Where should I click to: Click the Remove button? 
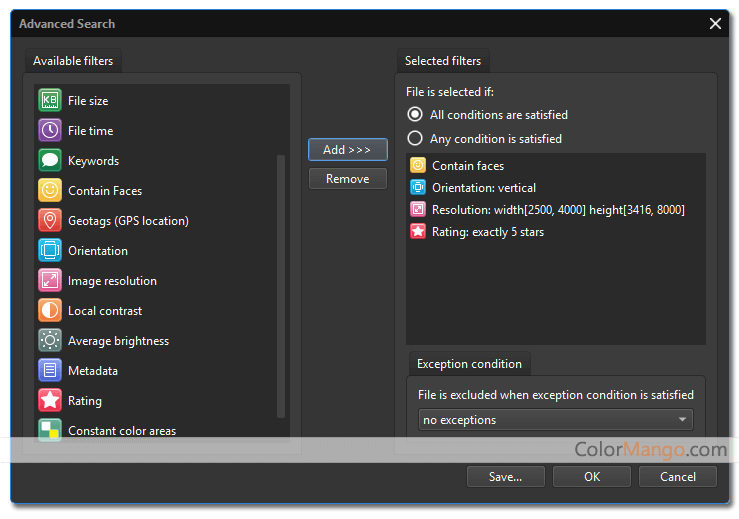pyautogui.click(x=348, y=179)
